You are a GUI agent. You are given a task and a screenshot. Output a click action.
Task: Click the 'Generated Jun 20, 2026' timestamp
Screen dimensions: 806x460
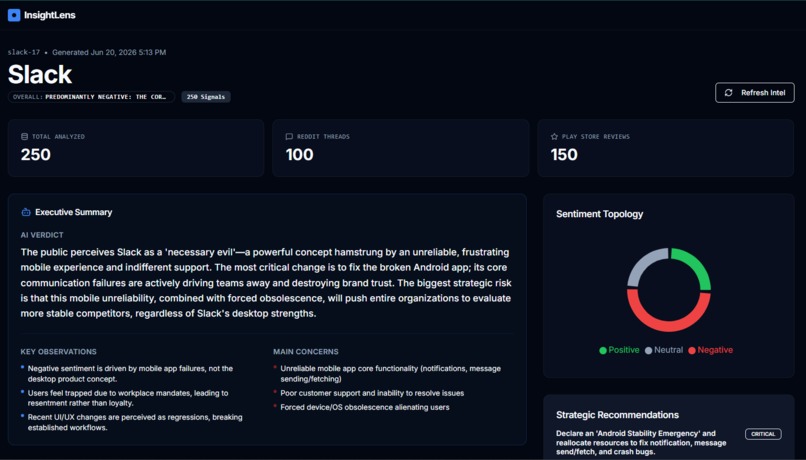coord(109,52)
